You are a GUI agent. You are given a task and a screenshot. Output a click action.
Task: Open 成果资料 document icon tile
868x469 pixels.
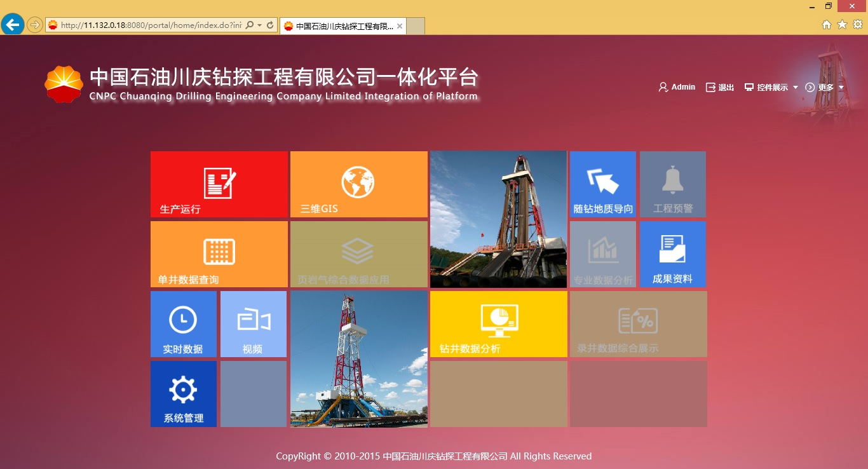click(x=672, y=250)
